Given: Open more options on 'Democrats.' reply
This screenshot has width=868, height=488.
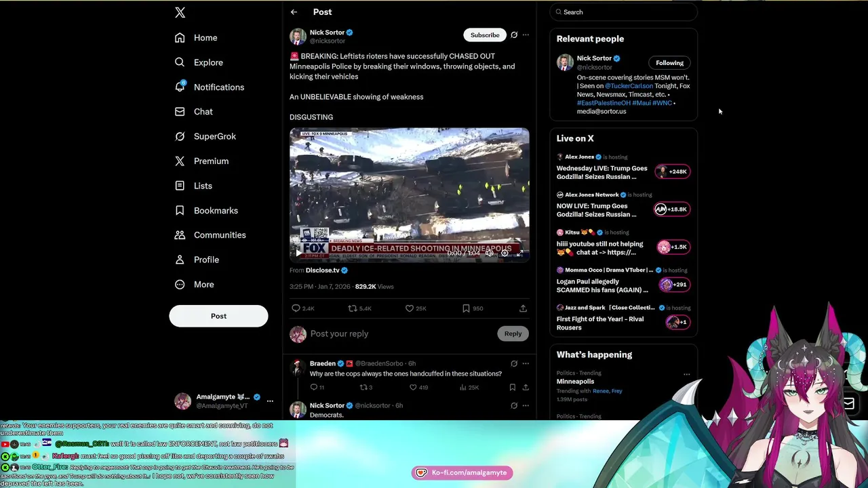Looking at the screenshot, I should 526,406.
